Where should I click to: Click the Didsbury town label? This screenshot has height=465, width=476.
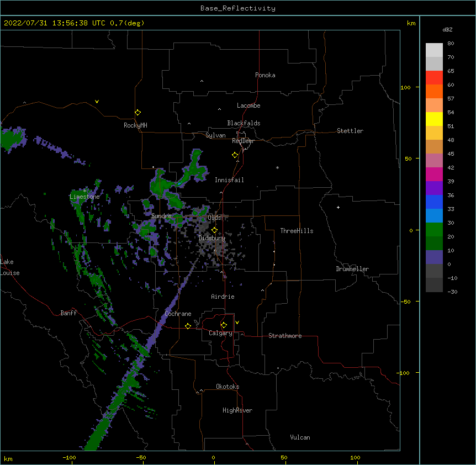(x=212, y=238)
